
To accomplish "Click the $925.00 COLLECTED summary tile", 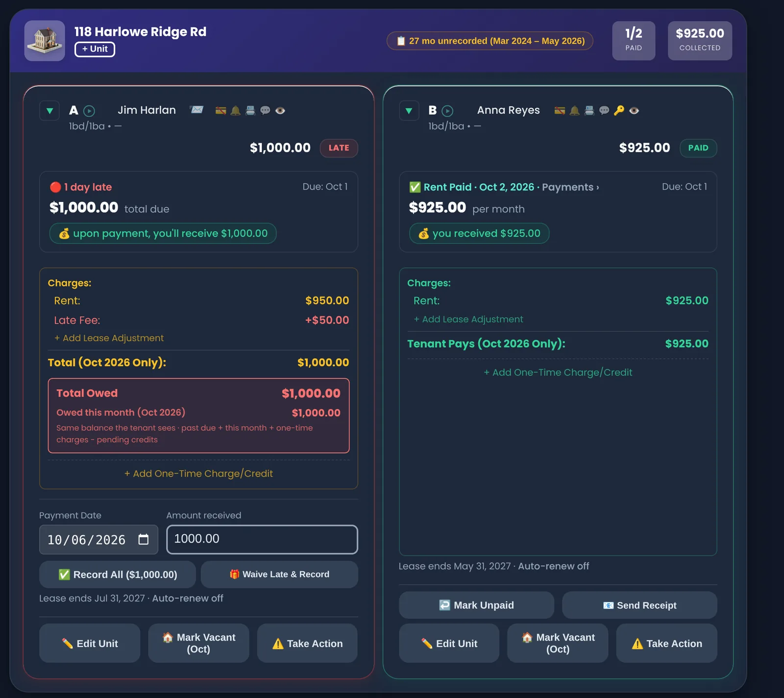I will [700, 41].
